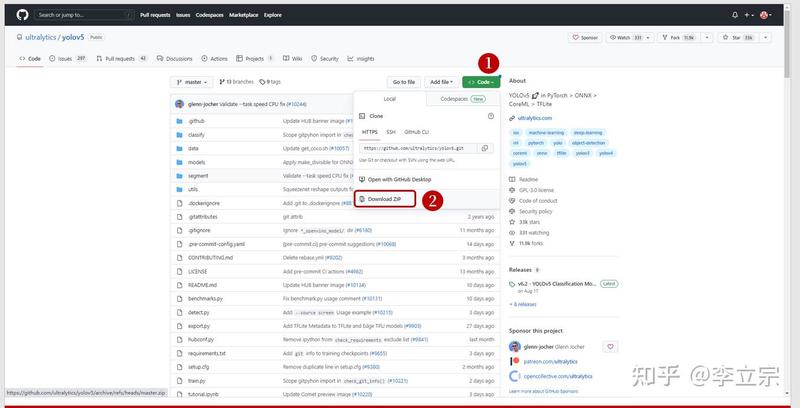Select the Projects tab
This screenshot has height=408, width=800.
click(255, 59)
